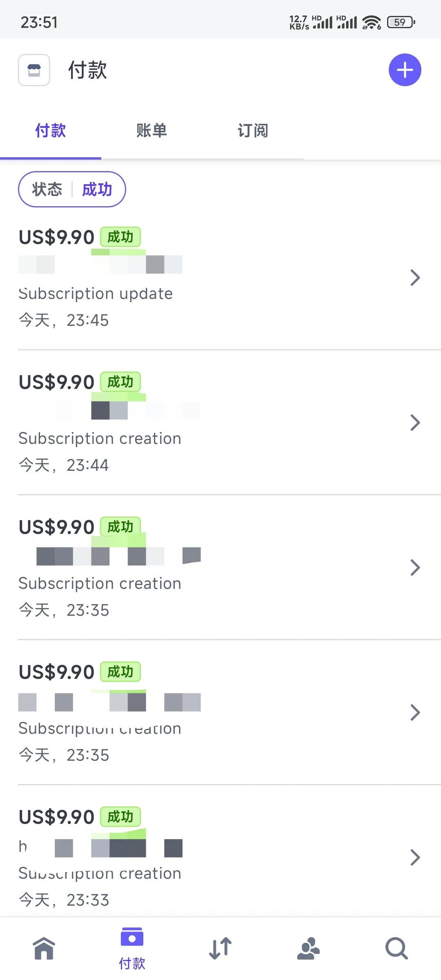Screen dimensions: 441x980
Task: Tap the 今天, 23:33 timestamp
Action: point(64,900)
